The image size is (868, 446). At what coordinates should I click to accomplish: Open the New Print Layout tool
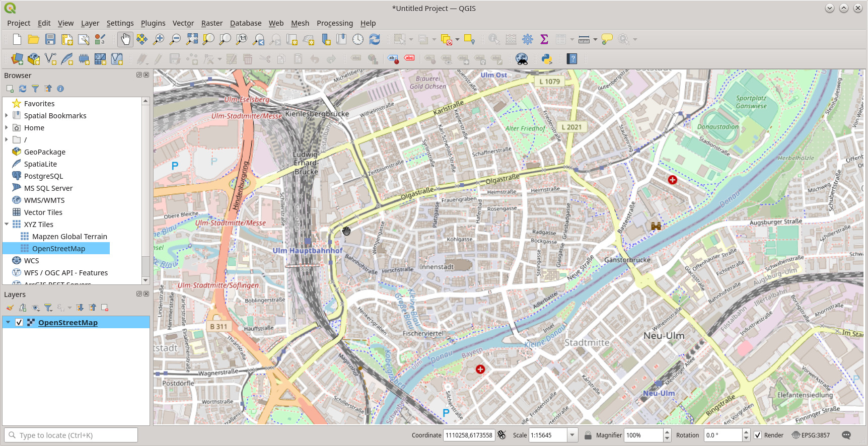pos(67,39)
